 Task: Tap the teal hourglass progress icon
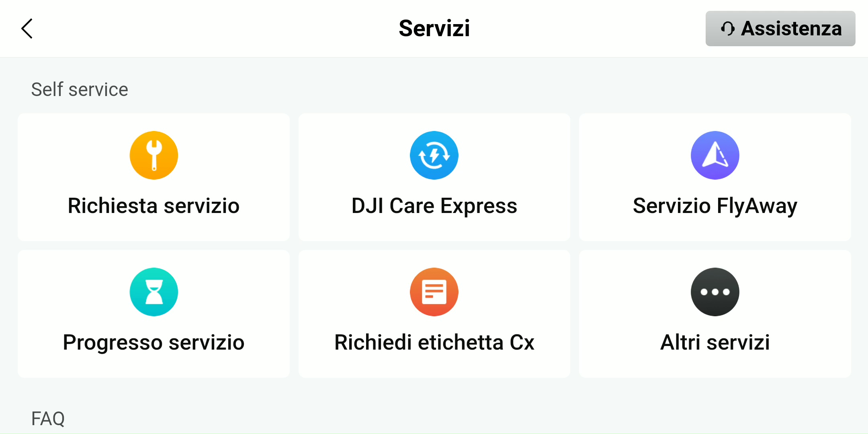154,292
